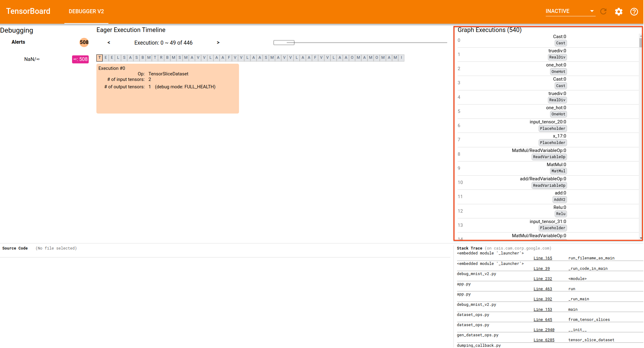
Task: Open the settings gear icon
Action: pos(618,11)
